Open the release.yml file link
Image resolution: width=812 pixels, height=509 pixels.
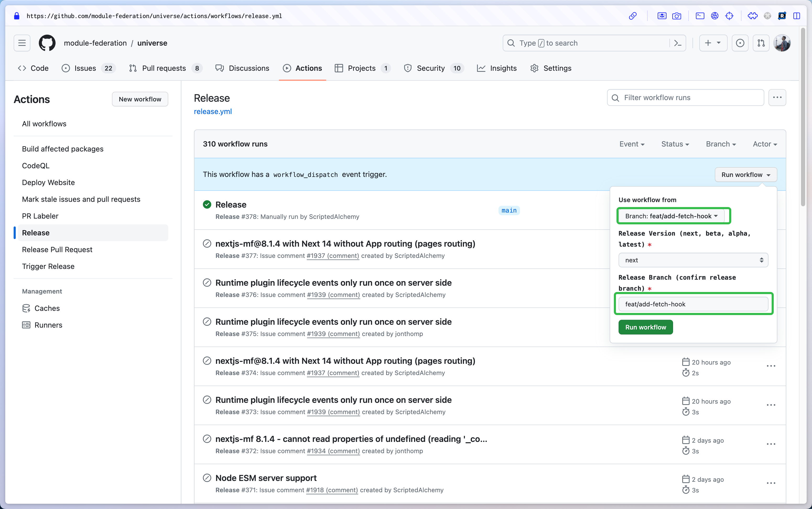click(213, 111)
